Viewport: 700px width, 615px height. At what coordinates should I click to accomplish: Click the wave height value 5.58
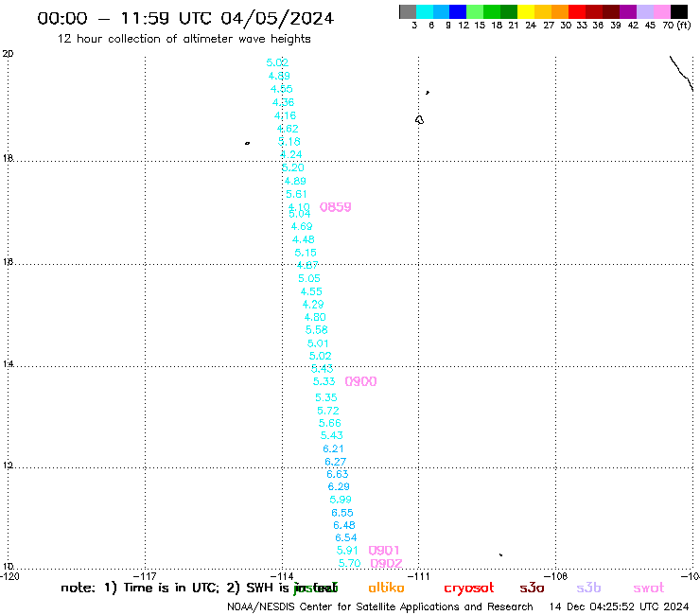coord(317,330)
